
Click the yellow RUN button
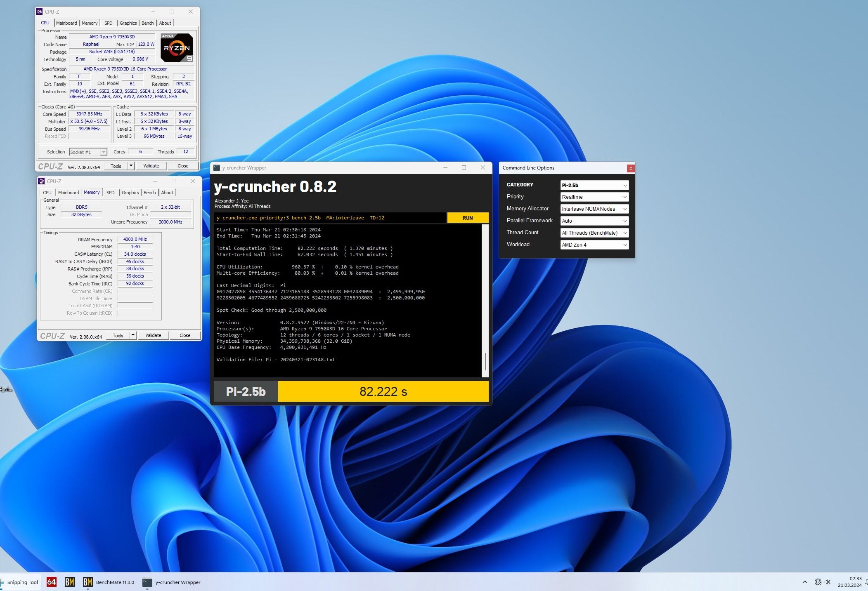coord(468,218)
